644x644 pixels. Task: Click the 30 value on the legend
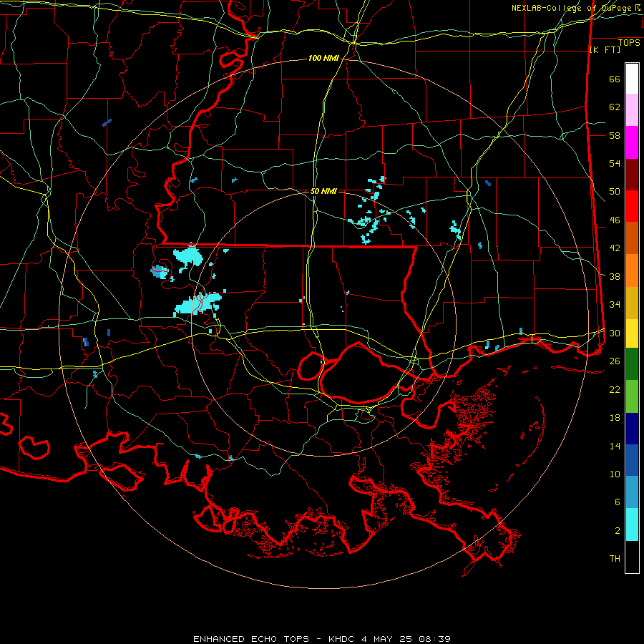615,333
